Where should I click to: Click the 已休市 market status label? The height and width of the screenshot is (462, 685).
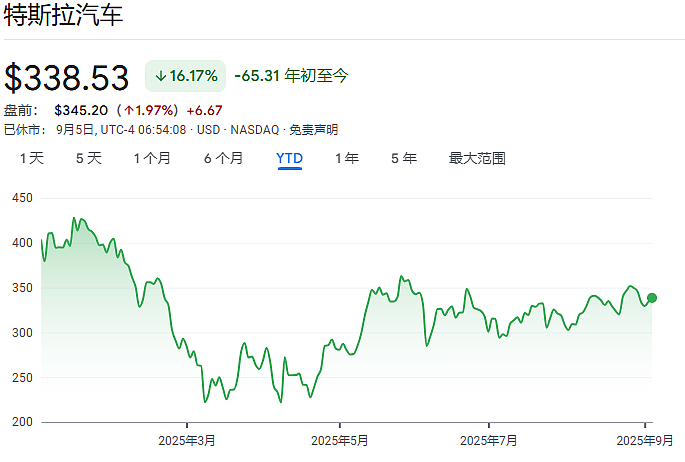pos(25,130)
